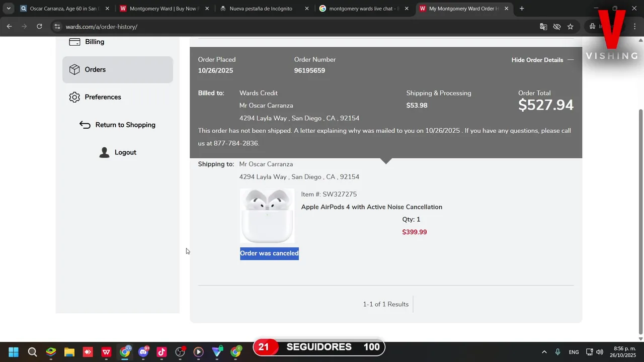Image resolution: width=644 pixels, height=362 pixels.
Task: Click the 1-1 of 1 Results text
Action: click(x=386, y=304)
